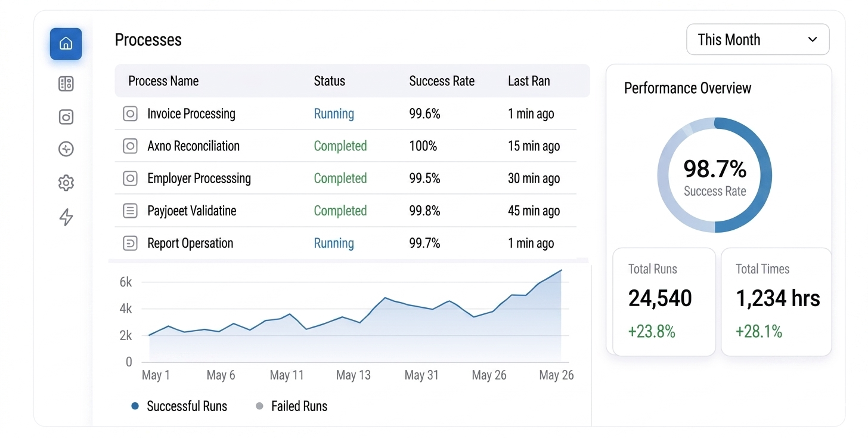Open Settings gear icon in sidebar
Viewport: 868px width, 438px height.
coord(66,183)
